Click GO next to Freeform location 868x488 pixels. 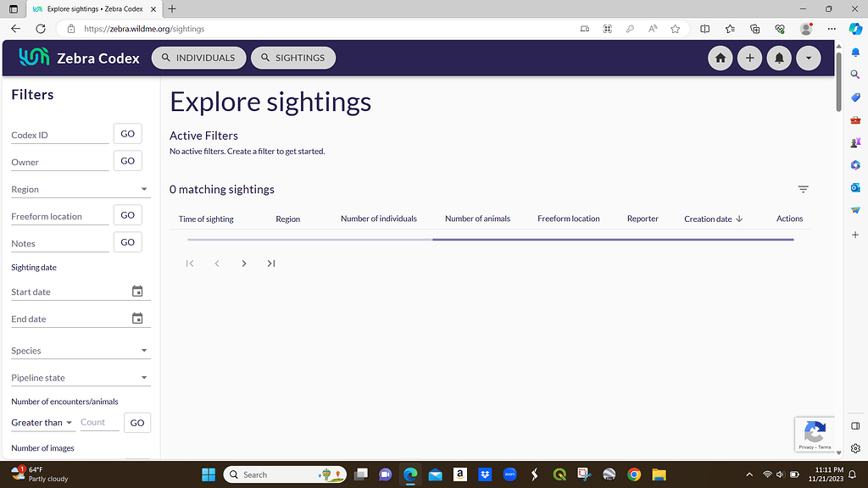pos(127,215)
